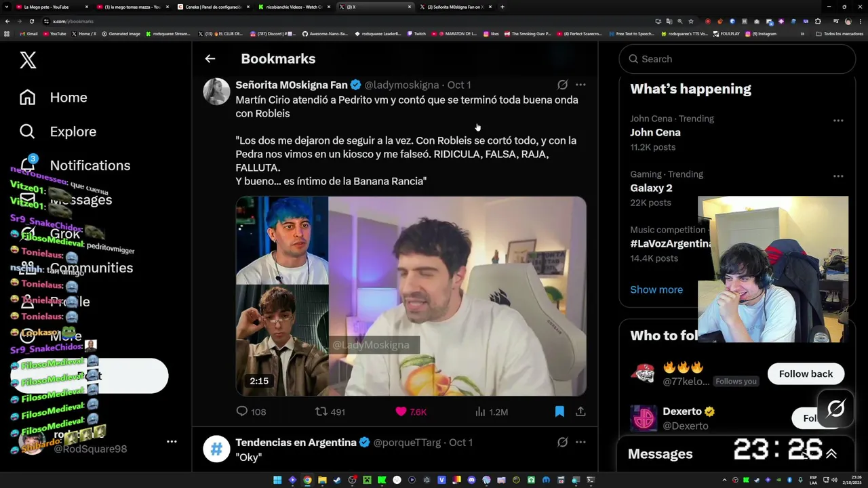Open account menu dots beside @RodSquare98

click(172, 441)
